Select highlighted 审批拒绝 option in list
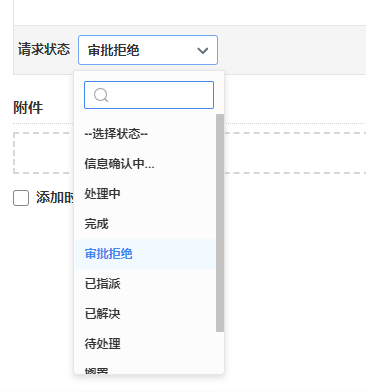Viewport: 366px width, 392px height. [145, 254]
